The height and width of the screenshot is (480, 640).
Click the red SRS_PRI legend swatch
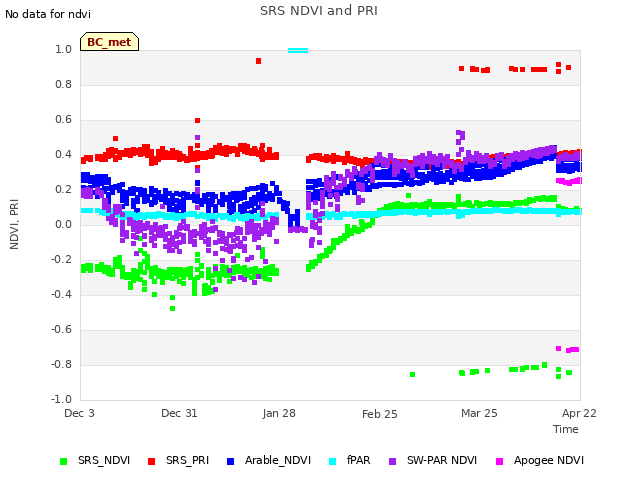151,461
